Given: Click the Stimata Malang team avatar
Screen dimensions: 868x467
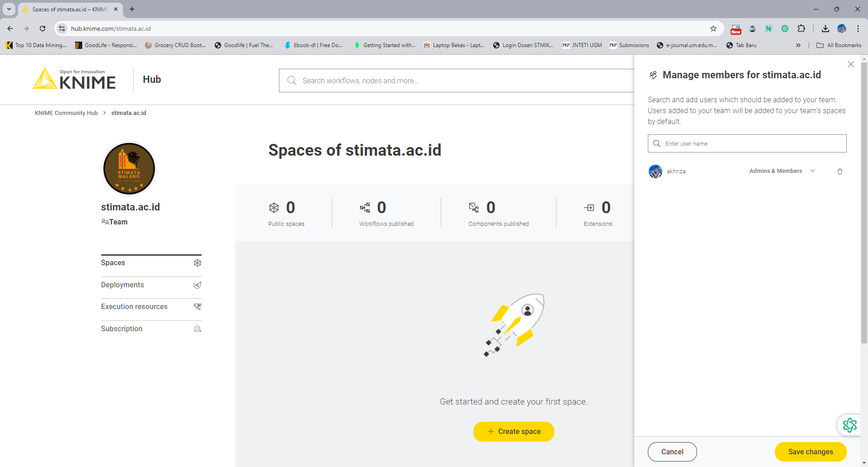Looking at the screenshot, I should pos(129,169).
